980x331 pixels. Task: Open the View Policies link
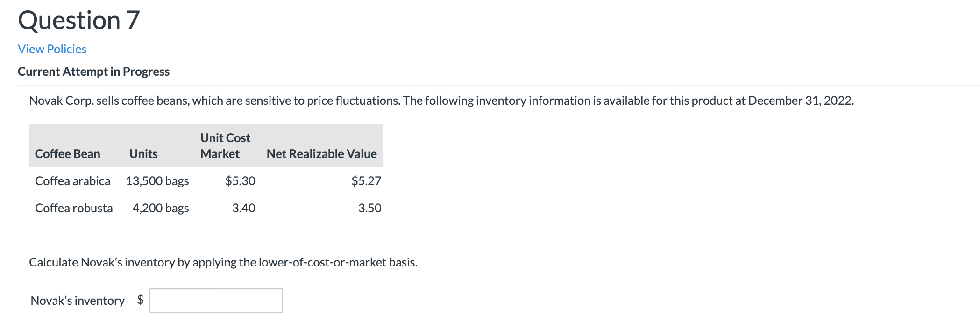[x=51, y=49]
